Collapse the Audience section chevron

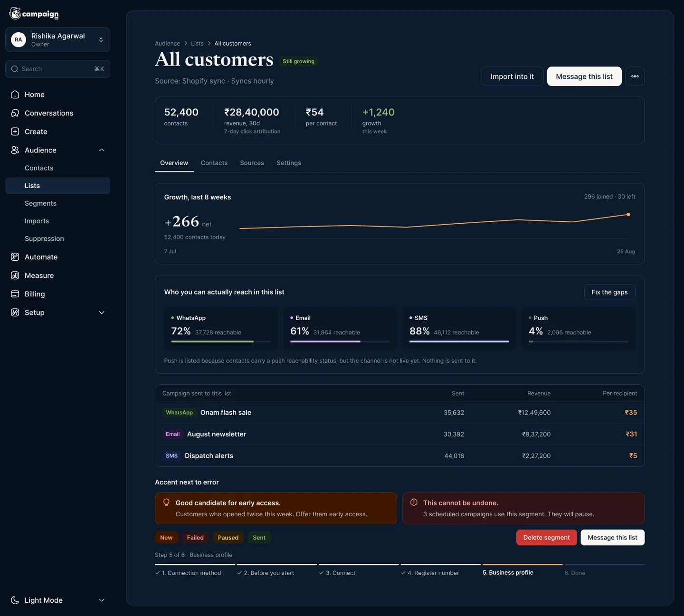tap(102, 150)
